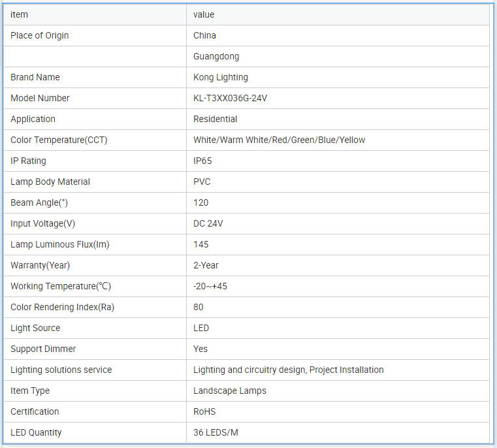Click the 2-Year warranty value
The width and height of the screenshot is (497, 448).
pos(206,265)
